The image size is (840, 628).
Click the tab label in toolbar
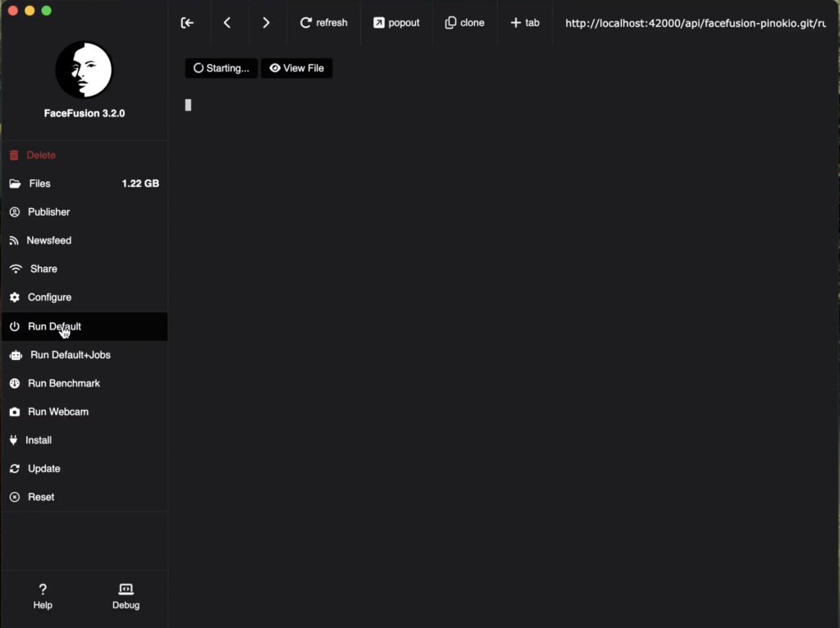point(532,22)
